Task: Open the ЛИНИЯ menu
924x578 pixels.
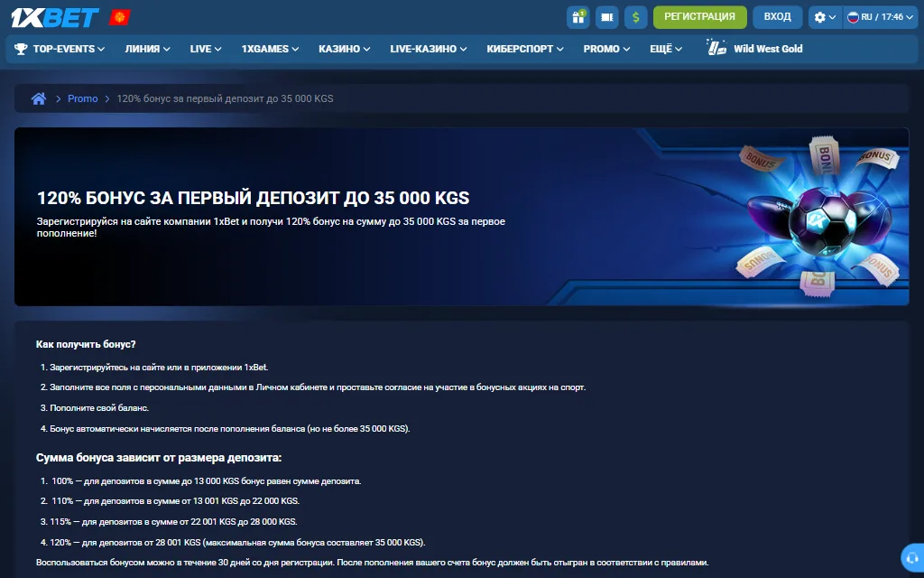Action: pyautogui.click(x=147, y=49)
